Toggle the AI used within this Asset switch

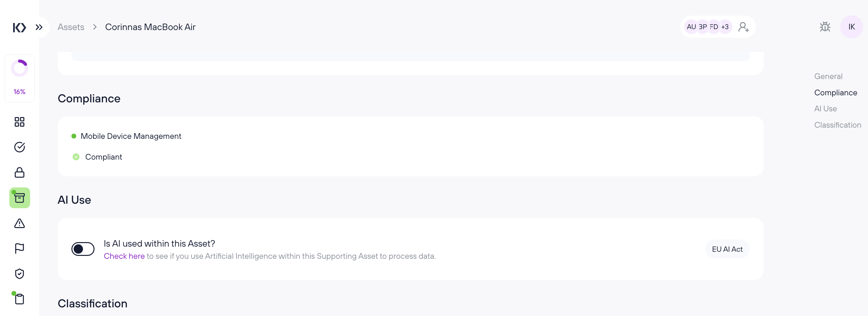coord(83,249)
